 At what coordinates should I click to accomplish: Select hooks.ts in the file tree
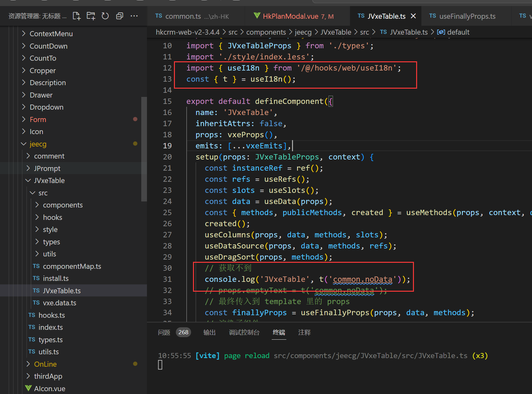52,315
